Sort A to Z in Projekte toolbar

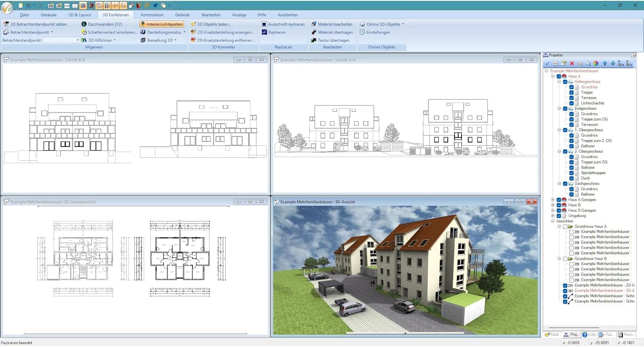coord(621,63)
